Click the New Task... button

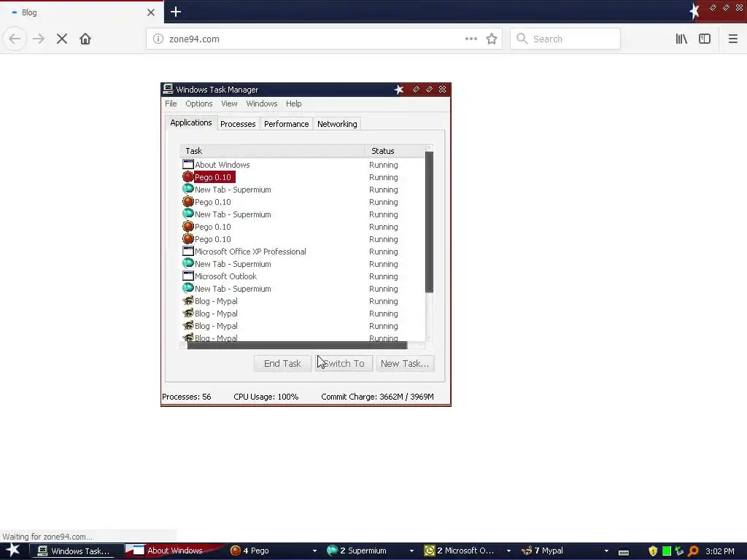tap(405, 364)
